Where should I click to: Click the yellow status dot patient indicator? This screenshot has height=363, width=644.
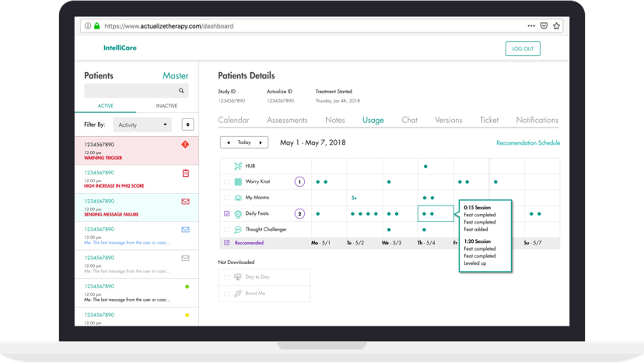click(x=187, y=315)
